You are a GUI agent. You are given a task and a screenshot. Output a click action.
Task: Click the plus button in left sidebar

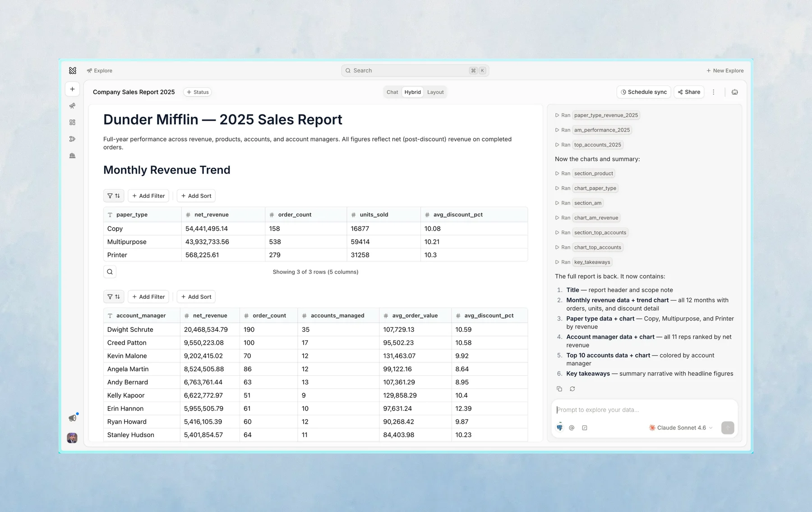tap(72, 89)
